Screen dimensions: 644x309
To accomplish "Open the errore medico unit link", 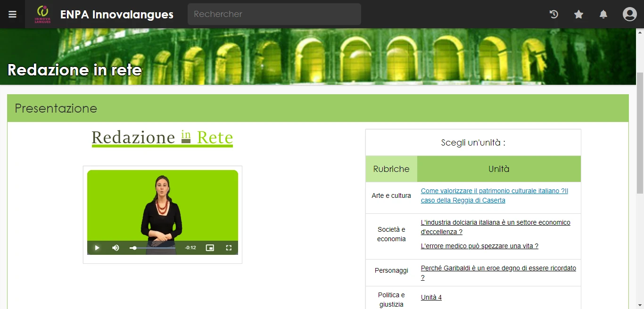I will point(479,246).
